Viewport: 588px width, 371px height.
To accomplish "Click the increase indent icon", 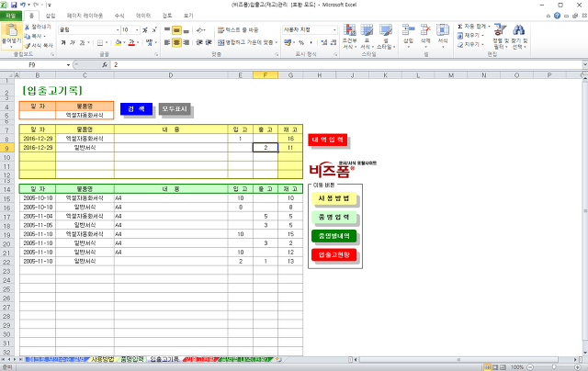I will pyautogui.click(x=209, y=42).
